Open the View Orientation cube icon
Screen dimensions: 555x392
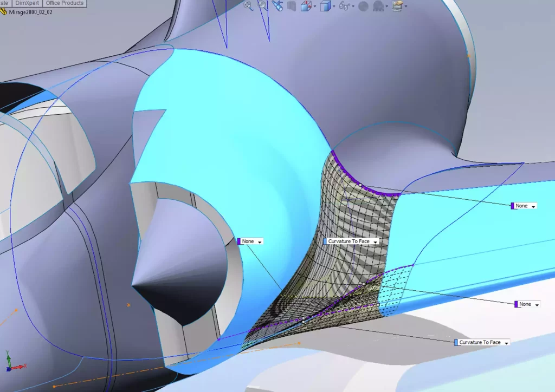pyautogui.click(x=306, y=6)
